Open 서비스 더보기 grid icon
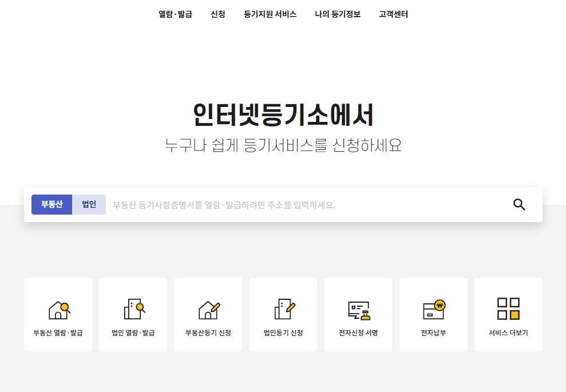This screenshot has height=392, width=566. pos(508,308)
